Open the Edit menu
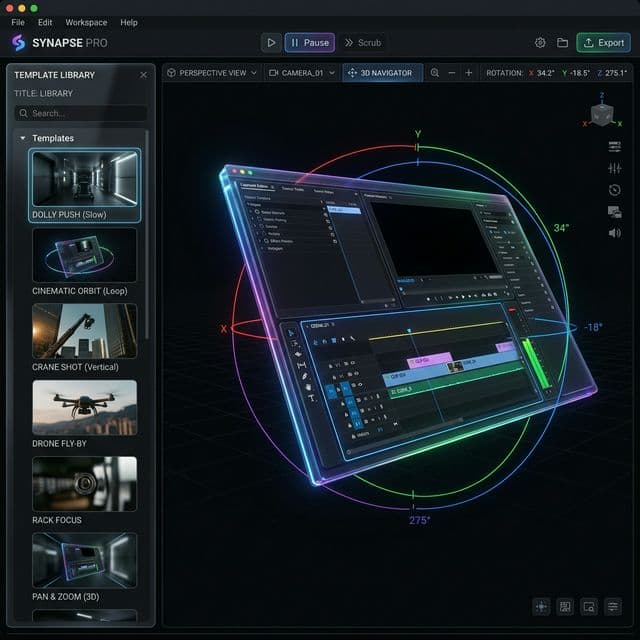 [x=45, y=22]
